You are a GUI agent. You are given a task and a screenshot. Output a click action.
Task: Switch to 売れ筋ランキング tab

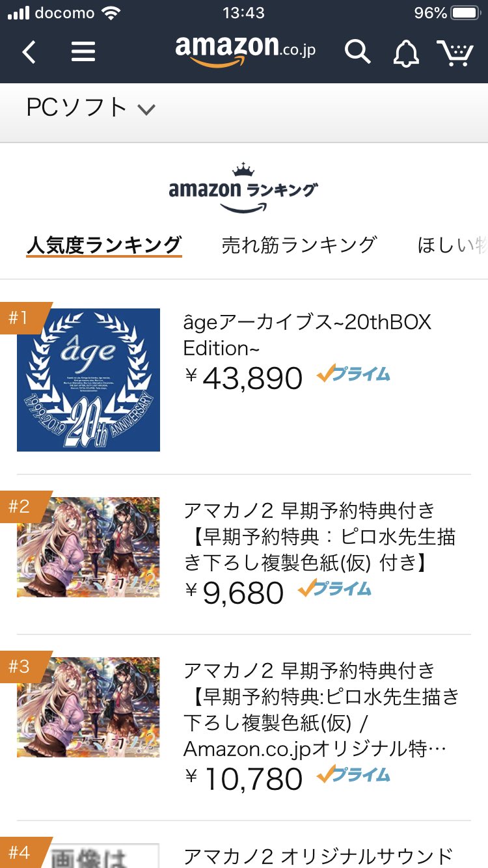coord(299,245)
